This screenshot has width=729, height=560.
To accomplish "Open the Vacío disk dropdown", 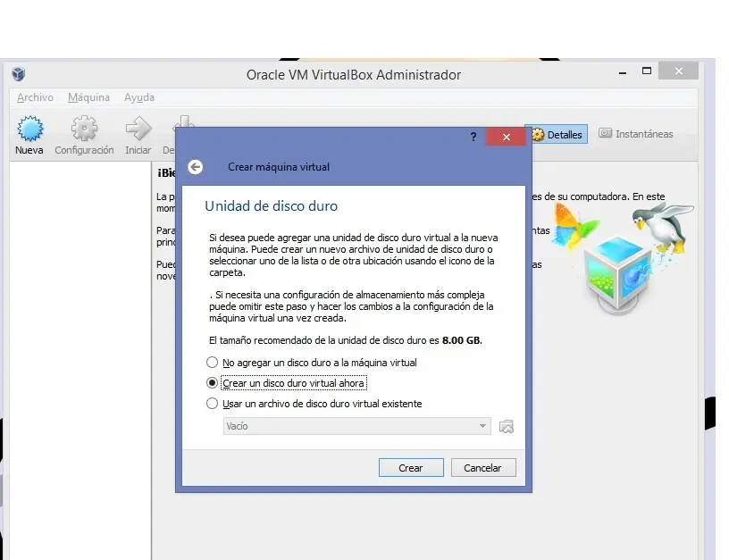I will (357, 426).
